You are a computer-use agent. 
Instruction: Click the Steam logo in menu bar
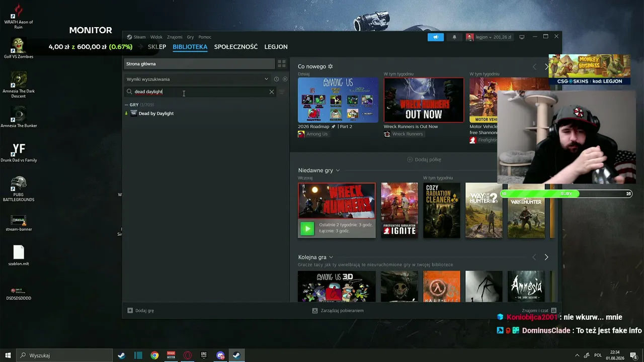click(x=129, y=37)
